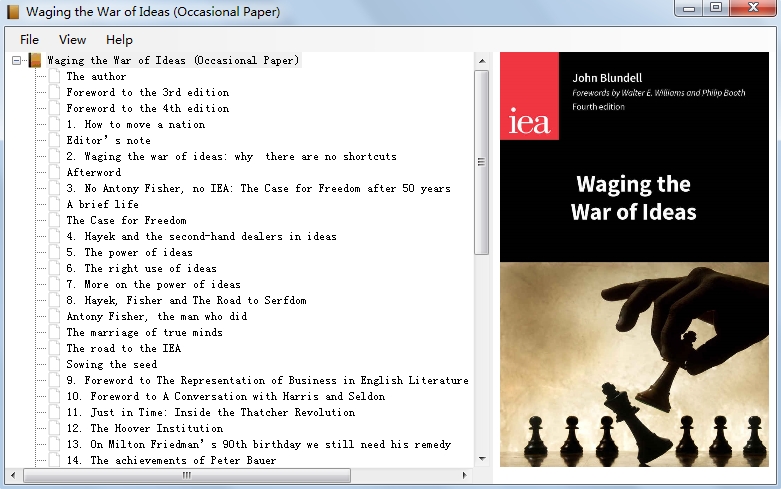Screen dimensions: 781x489
Task: Click page icon beside Sowing the seed
Action: (x=55, y=364)
